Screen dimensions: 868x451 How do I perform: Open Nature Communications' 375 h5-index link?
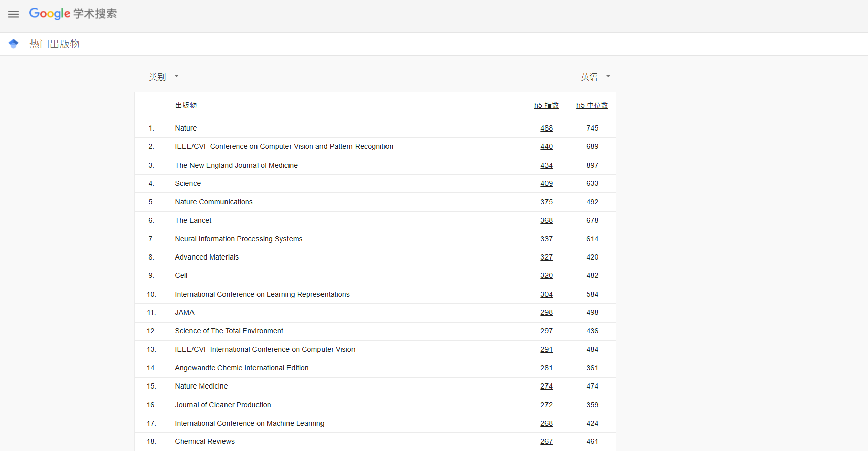pyautogui.click(x=546, y=202)
